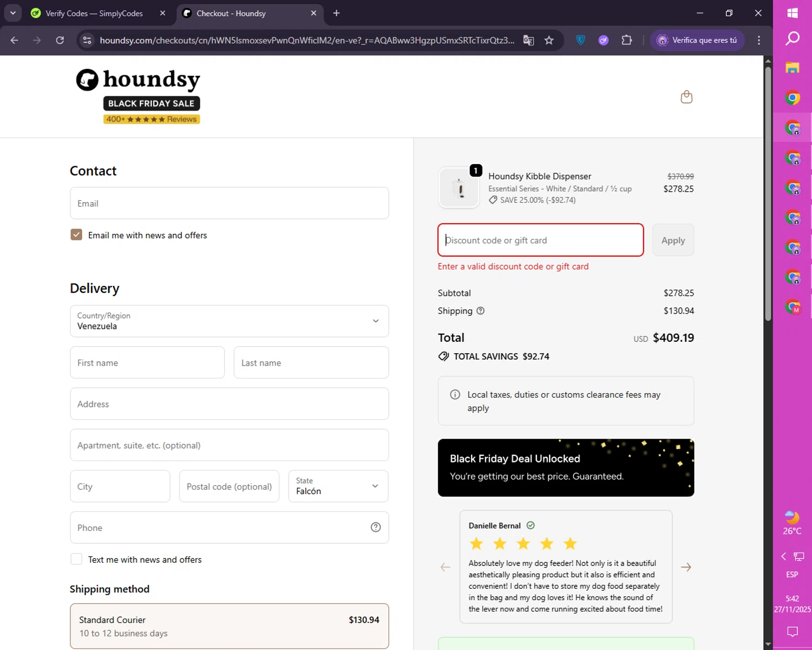The height and width of the screenshot is (650, 812).
Task: Open File Explorer from taskbar
Action: pyautogui.click(x=793, y=68)
